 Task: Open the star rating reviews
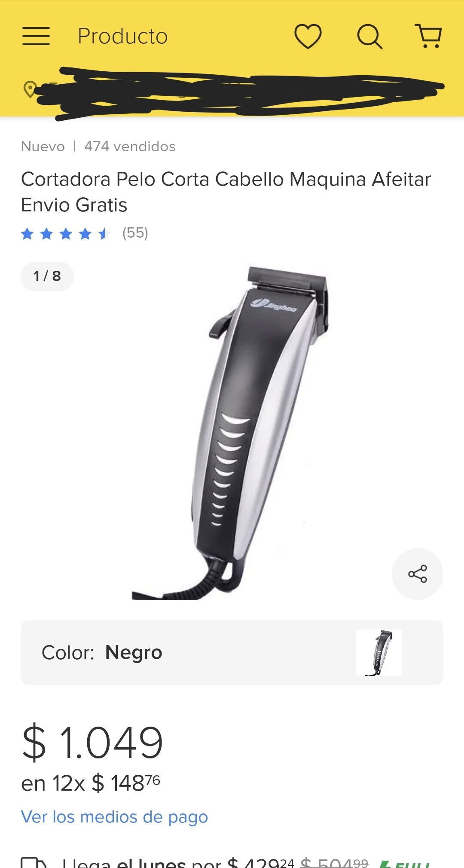pos(66,234)
